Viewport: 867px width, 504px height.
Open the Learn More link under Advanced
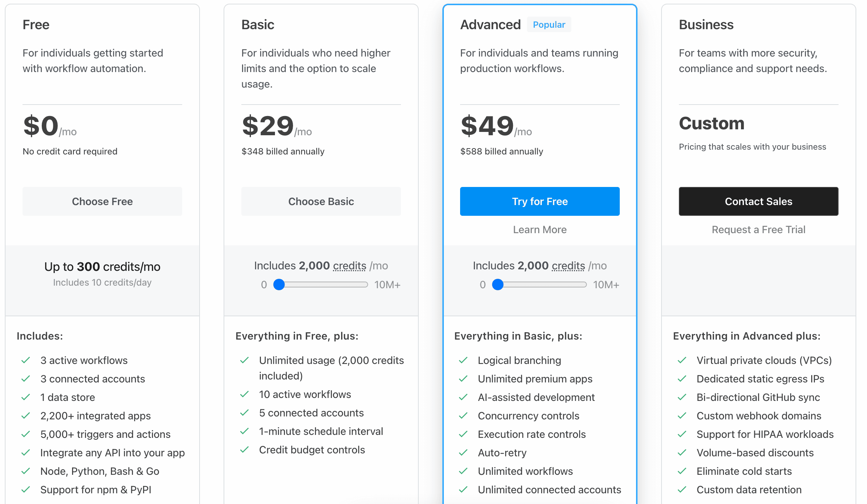[540, 229]
